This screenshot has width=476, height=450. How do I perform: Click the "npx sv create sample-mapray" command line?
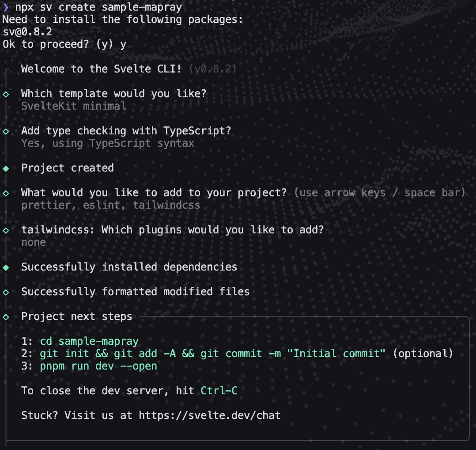(98, 7)
